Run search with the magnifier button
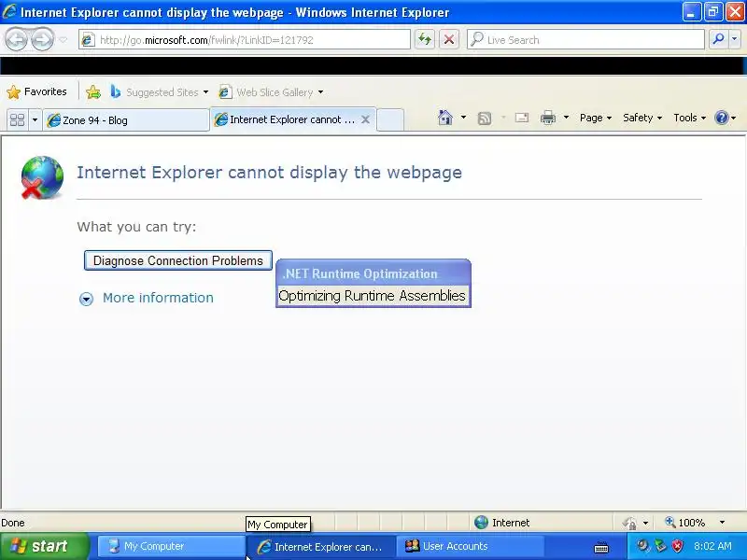This screenshot has width=747, height=560. pyautogui.click(x=718, y=39)
